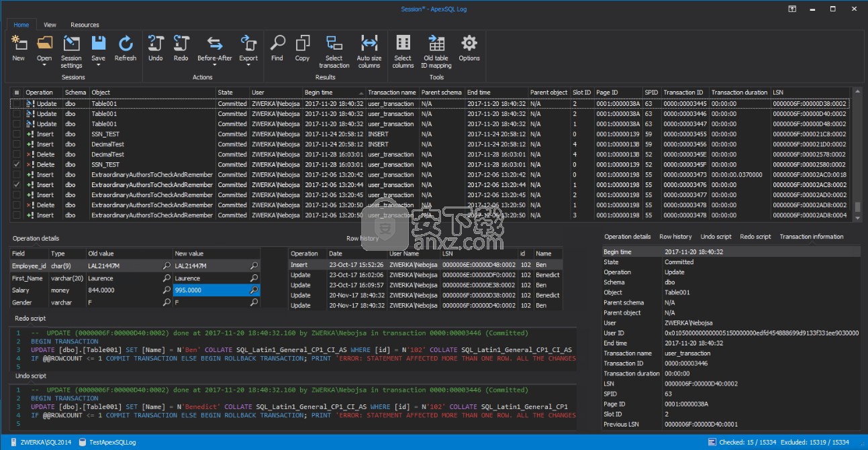Check the Delete DecimalTest row checkbox
The width and height of the screenshot is (868, 450).
pyautogui.click(x=17, y=154)
